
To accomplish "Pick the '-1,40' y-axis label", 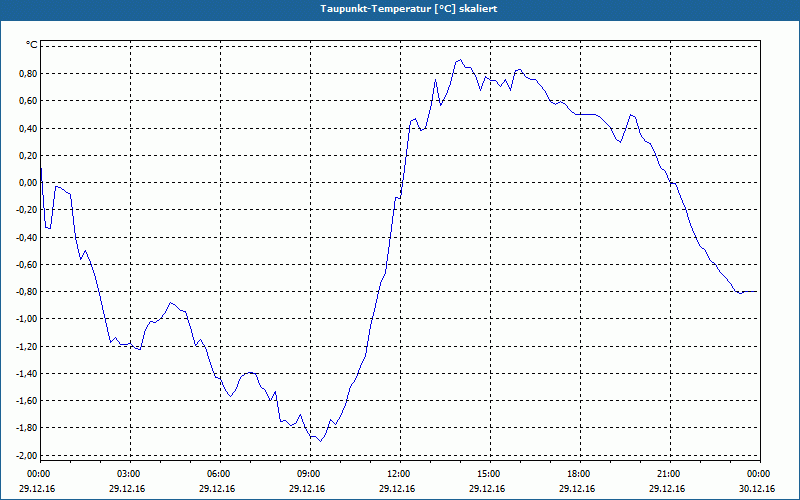I will 27,373.
